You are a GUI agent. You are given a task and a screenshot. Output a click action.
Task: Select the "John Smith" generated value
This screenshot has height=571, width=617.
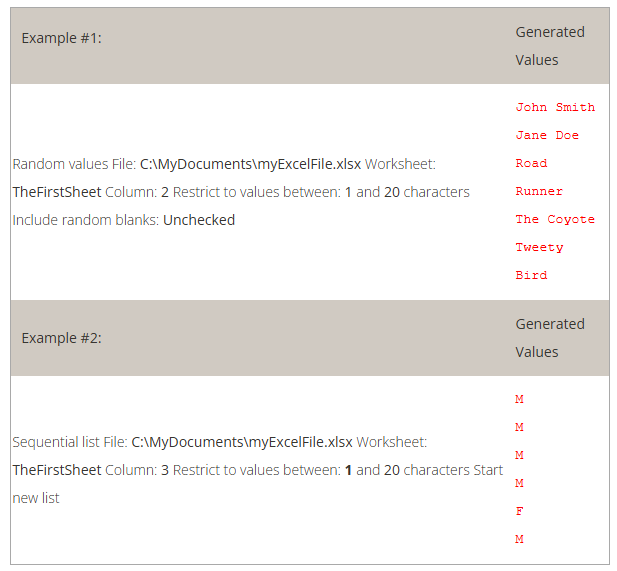(555, 107)
